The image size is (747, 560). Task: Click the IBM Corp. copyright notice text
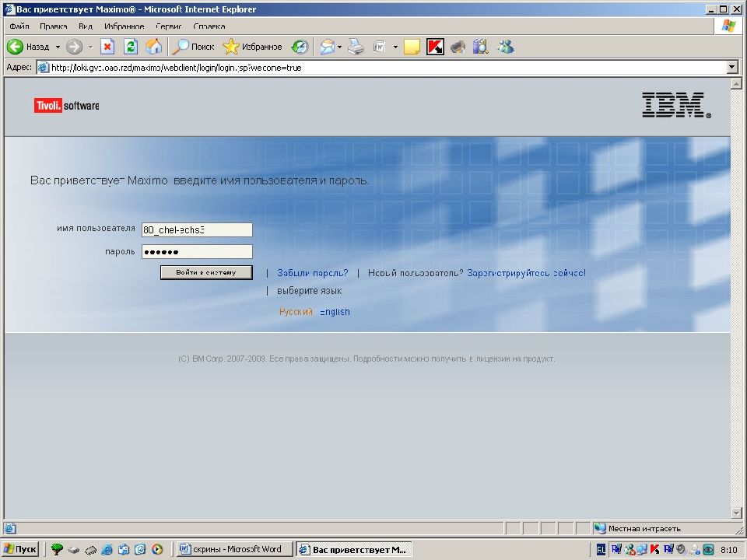point(366,359)
